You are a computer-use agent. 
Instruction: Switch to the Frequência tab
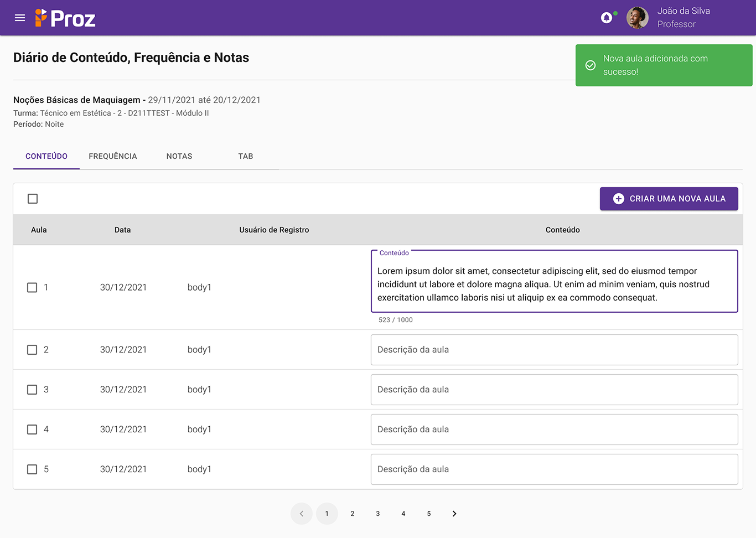click(x=113, y=156)
